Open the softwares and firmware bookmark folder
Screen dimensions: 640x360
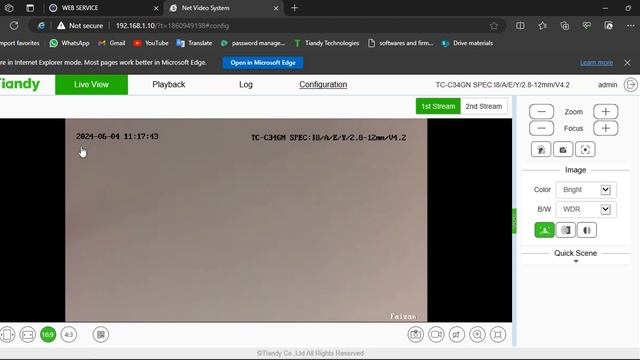[400, 43]
